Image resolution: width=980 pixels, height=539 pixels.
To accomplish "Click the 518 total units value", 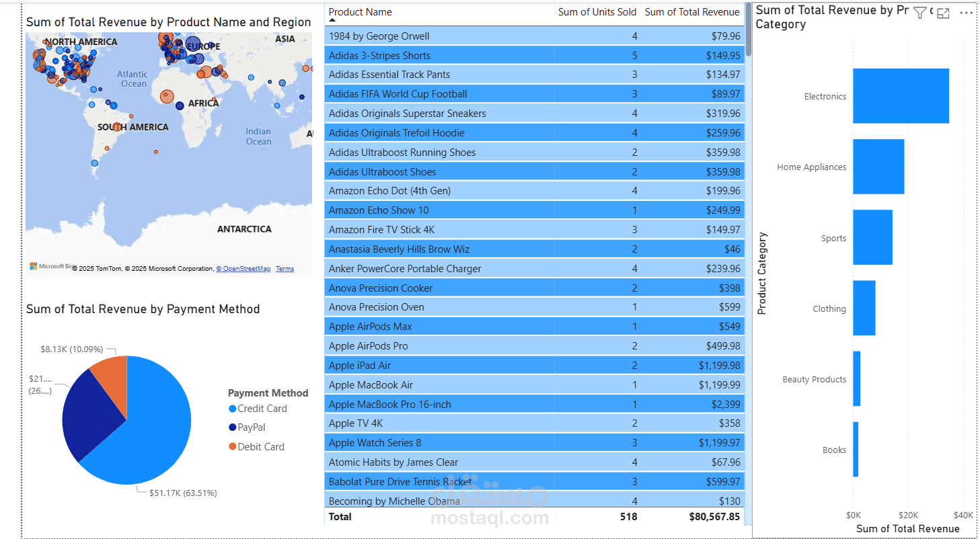I will point(628,517).
